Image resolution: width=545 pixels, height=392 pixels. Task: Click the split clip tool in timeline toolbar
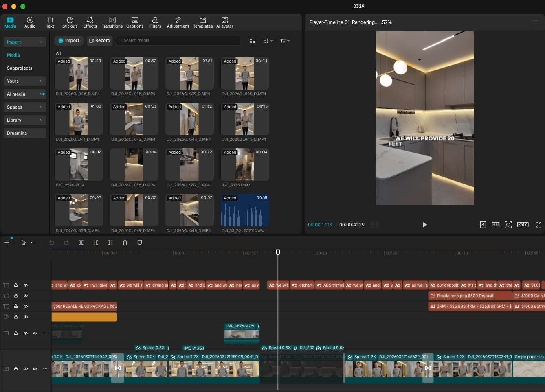tap(81, 243)
